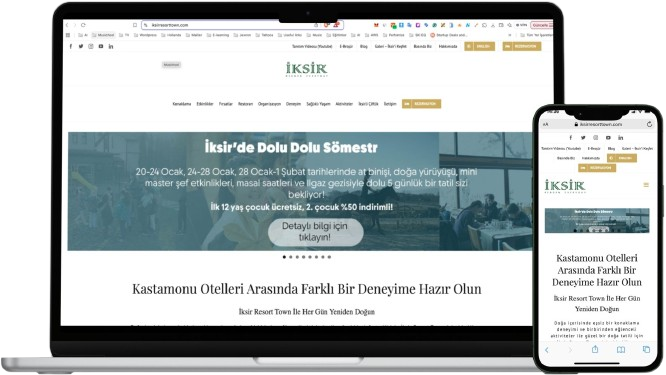Open the Instagram icon on the laptop site
Image resolution: width=666 pixels, height=375 pixels.
(x=90, y=46)
